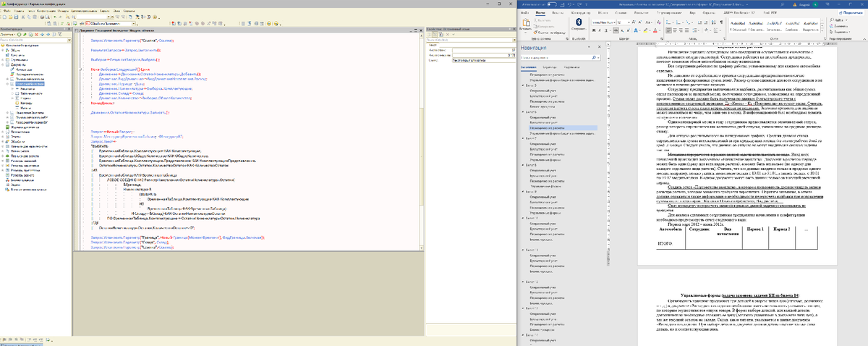Collapse Документы node in Configurator tree
This screenshot has width=868, height=346.
coord(2,64)
